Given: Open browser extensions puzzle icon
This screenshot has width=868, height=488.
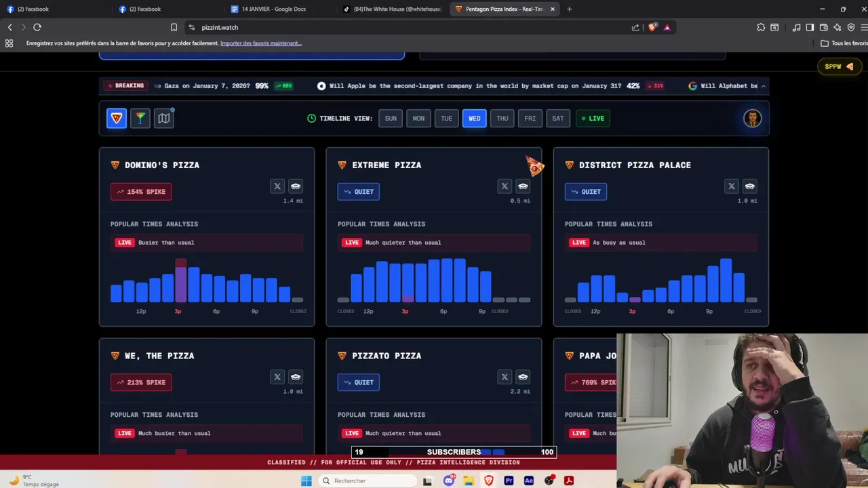Looking at the screenshot, I should click(761, 27).
